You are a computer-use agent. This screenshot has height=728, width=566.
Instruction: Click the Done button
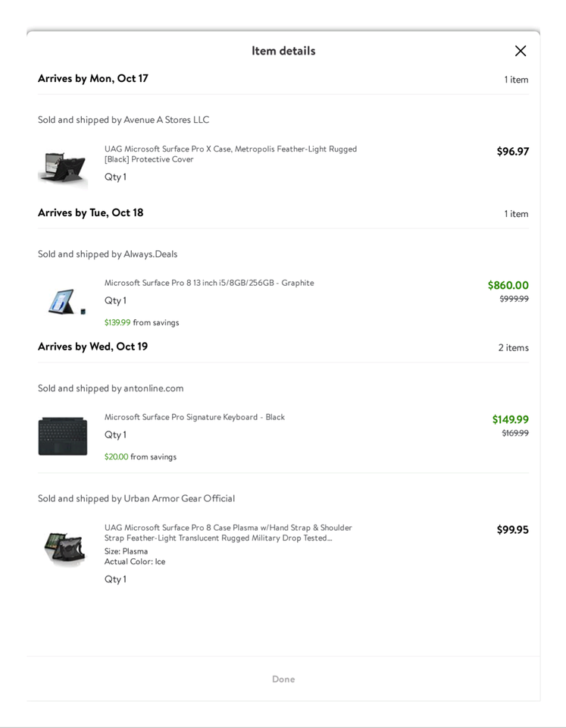(x=283, y=679)
